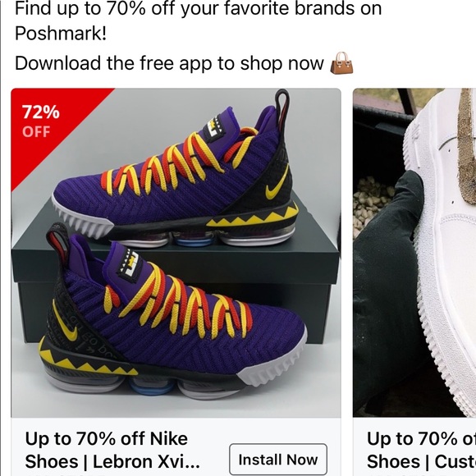Screen dimensions: 476x476
Task: Open the white sneaker carousel card
Action: 414,282
